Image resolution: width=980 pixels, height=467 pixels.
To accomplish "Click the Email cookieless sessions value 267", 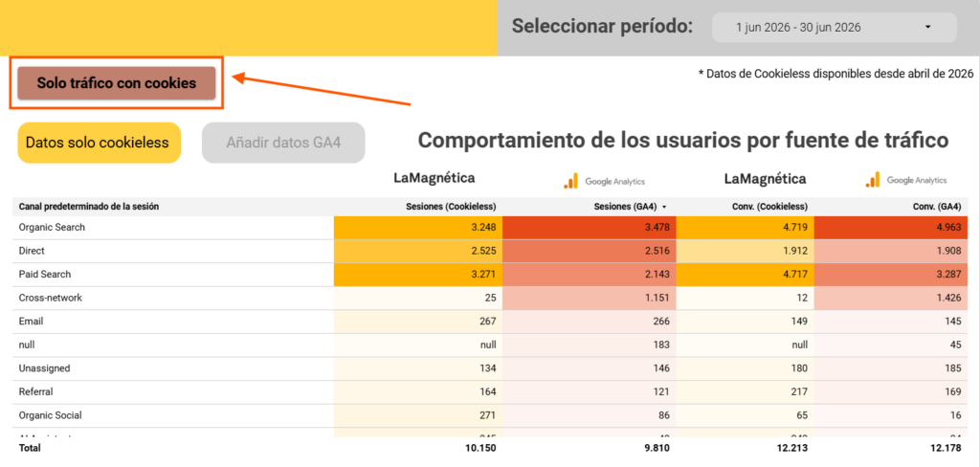I will 488,322.
